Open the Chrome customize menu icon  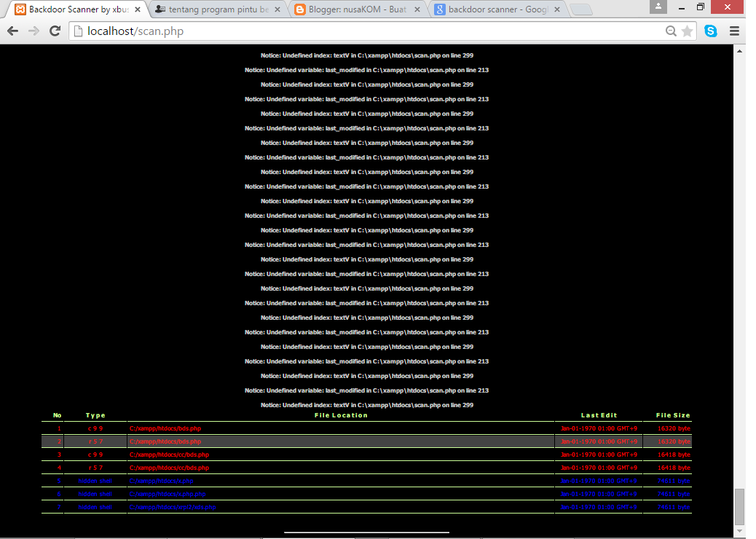click(x=736, y=31)
